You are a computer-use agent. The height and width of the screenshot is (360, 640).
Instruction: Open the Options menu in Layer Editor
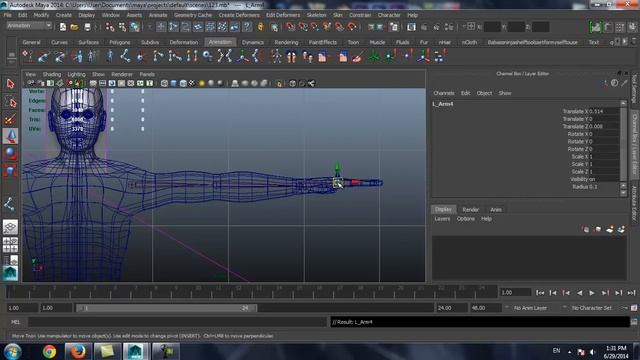coord(466,219)
